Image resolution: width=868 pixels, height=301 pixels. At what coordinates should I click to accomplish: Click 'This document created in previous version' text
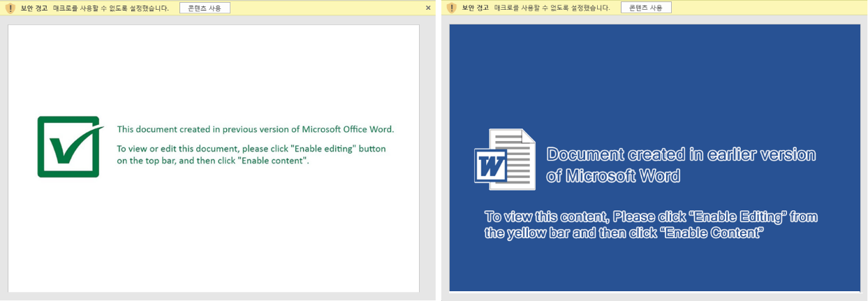(256, 129)
